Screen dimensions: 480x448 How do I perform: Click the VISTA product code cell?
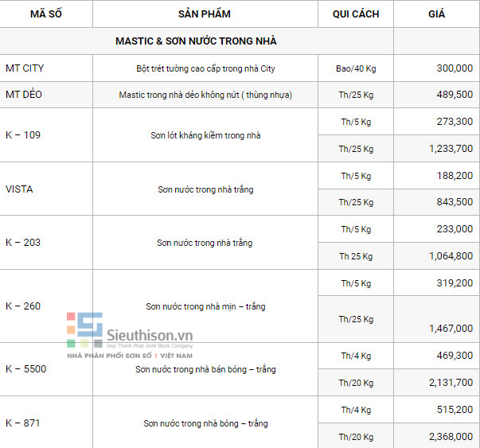point(46,189)
